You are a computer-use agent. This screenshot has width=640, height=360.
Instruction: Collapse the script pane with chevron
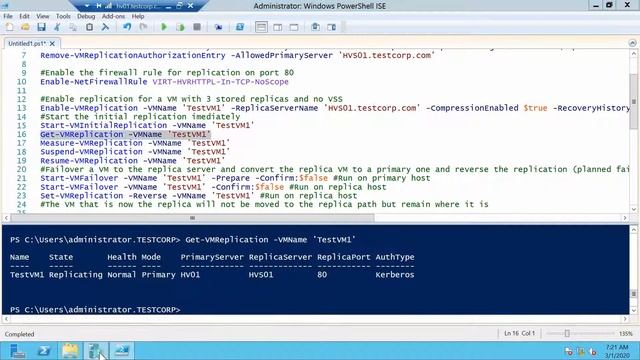coord(632,43)
